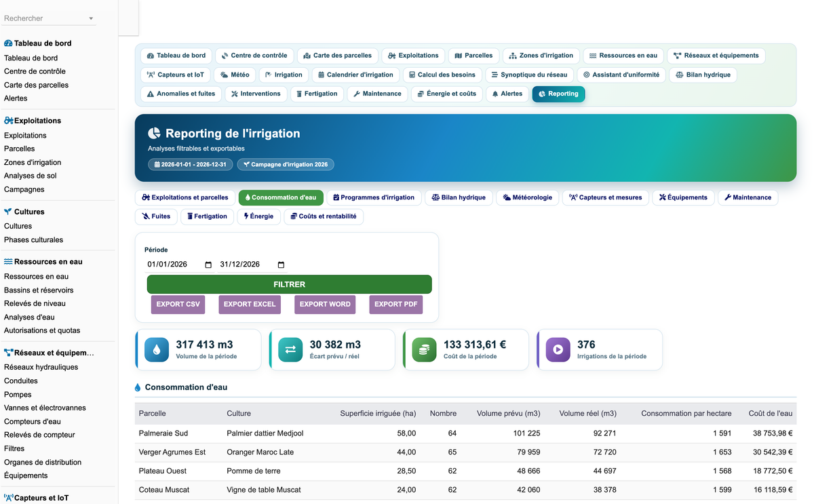Open Capteurs et mesures report tab
The image size is (814, 504).
point(605,197)
